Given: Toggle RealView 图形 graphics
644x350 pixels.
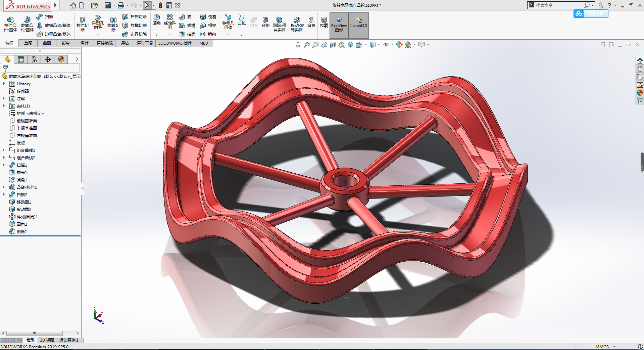Looking at the screenshot, I should tap(339, 25).
